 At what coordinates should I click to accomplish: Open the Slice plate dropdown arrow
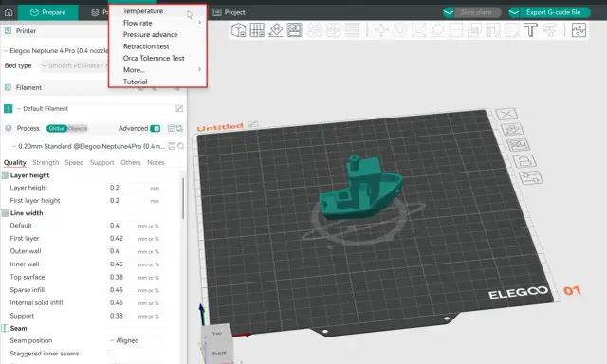coord(449,12)
